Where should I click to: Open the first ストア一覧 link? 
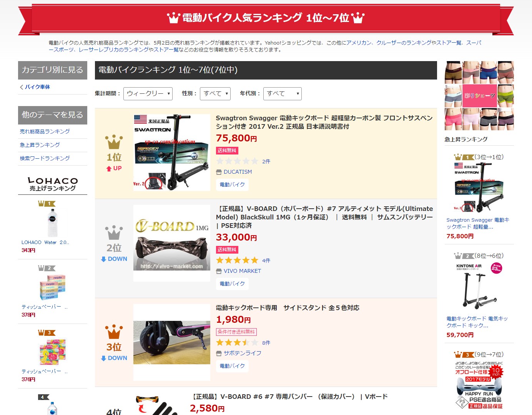click(x=449, y=43)
